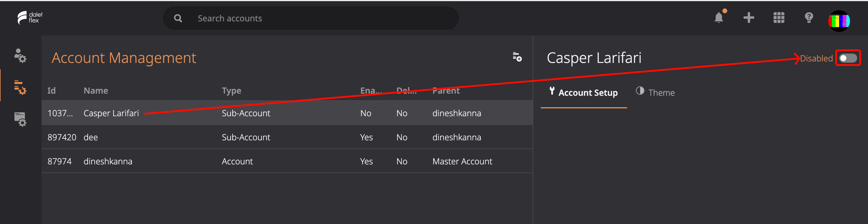Focus the Search accounts field
The height and width of the screenshot is (224, 868).
coord(310,18)
